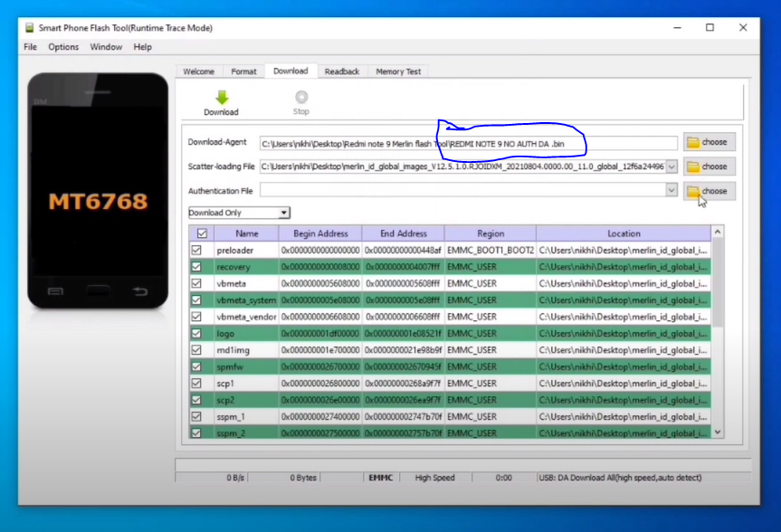The width and height of the screenshot is (781, 532).
Task: Click the 'USB: DA Download All' status text
Action: (x=620, y=478)
